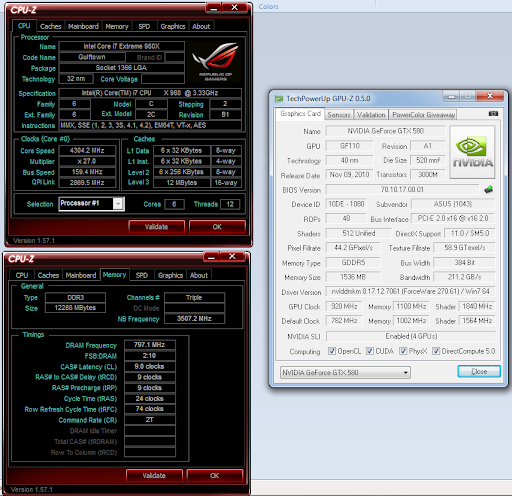Screen dimensions: 512x496
Task: Open the Mainboard tab in top CPU-Z
Action: (83, 26)
